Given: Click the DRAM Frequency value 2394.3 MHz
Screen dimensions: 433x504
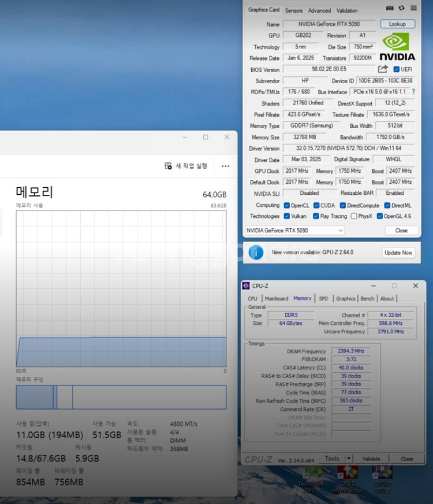Looking at the screenshot, I should point(351,351).
